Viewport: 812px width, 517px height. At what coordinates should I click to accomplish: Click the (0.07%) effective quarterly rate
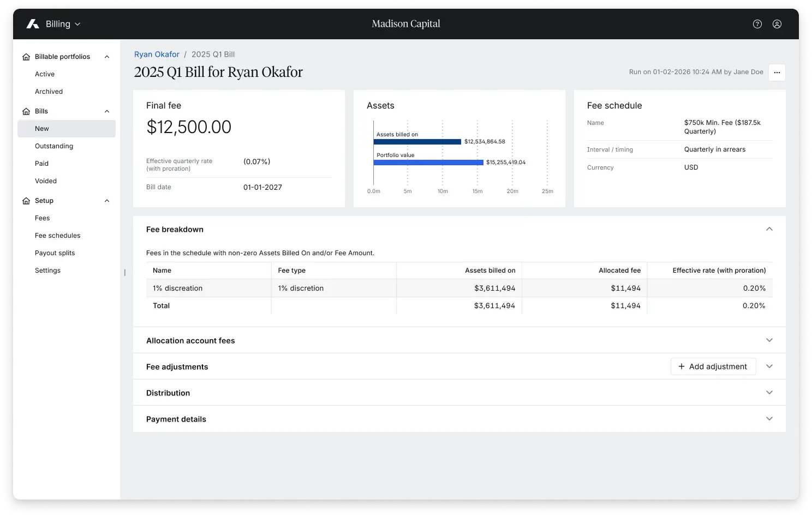tap(257, 162)
